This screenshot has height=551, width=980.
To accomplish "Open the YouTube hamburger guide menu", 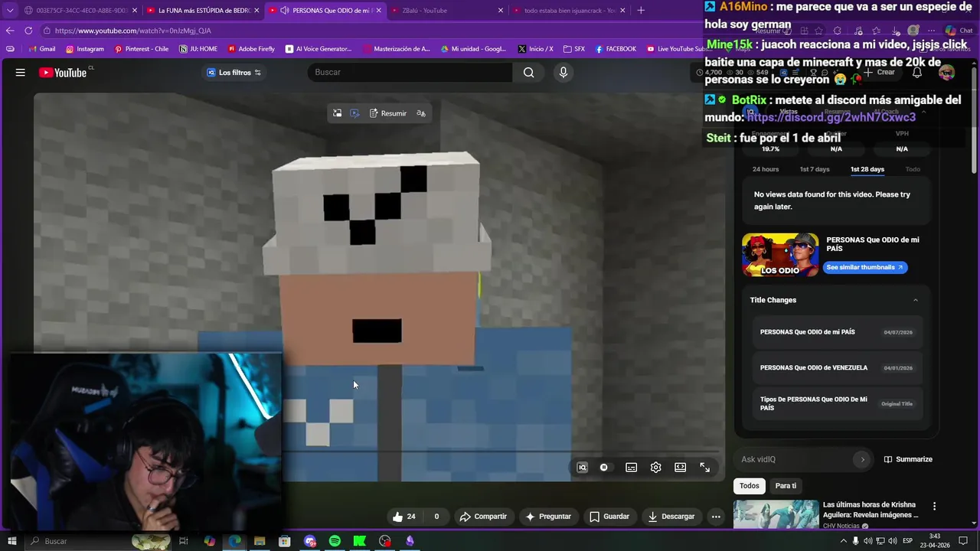I will click(x=21, y=72).
